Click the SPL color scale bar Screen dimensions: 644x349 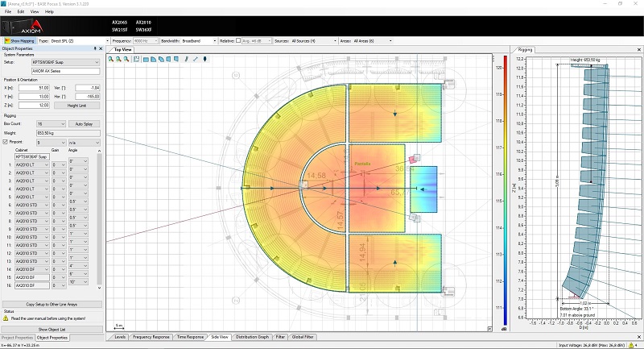pyautogui.click(x=506, y=191)
